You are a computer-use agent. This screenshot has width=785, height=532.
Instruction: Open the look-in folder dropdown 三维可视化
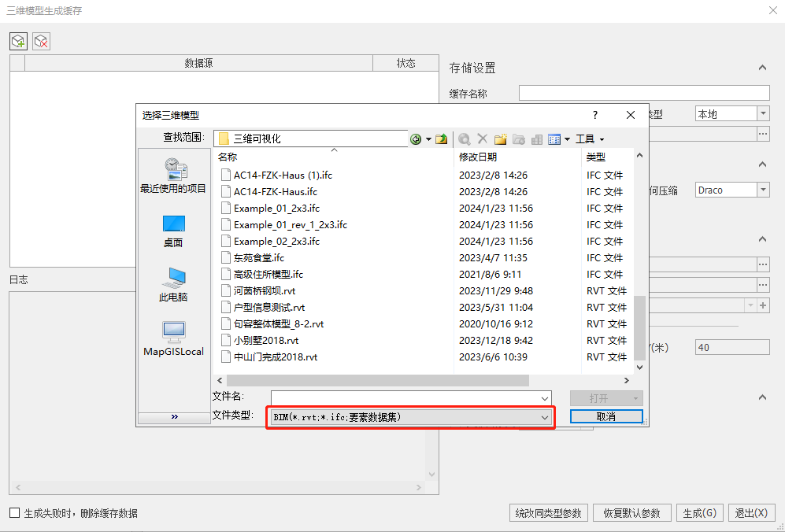coord(313,139)
